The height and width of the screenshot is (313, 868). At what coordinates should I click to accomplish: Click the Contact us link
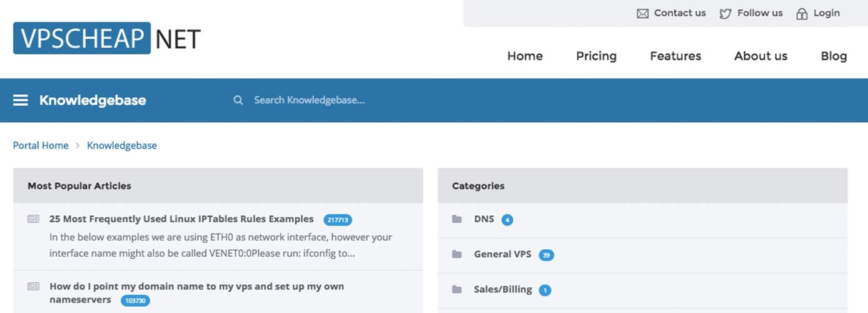680,13
